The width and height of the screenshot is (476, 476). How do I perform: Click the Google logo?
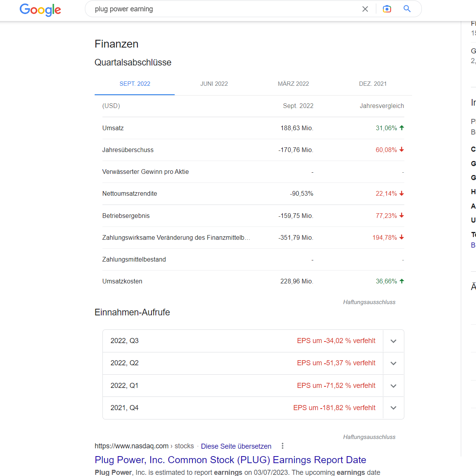click(x=40, y=9)
